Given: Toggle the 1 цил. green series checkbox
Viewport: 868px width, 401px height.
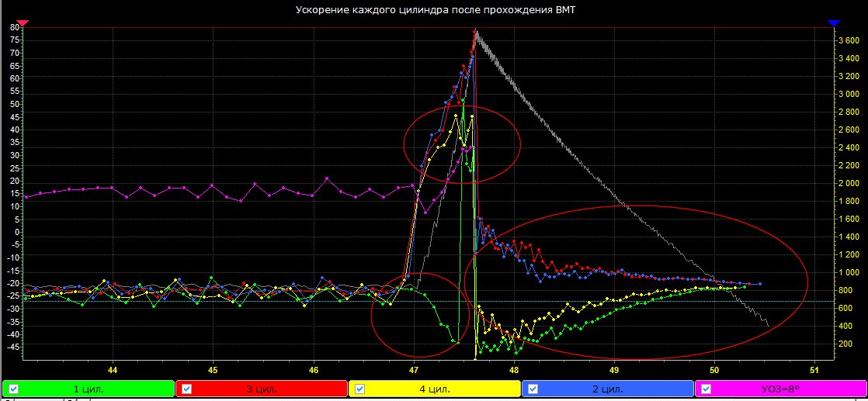Looking at the screenshot, I should point(14,389).
